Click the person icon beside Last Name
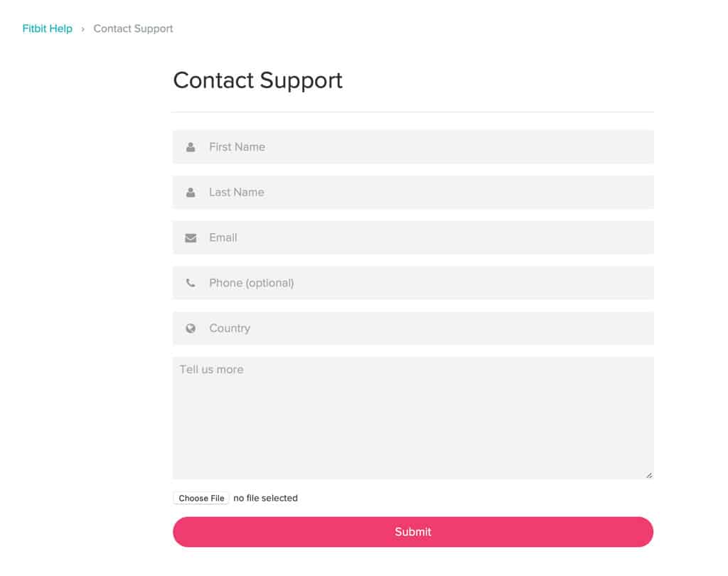Screen dimensions: 728x576 pos(190,192)
